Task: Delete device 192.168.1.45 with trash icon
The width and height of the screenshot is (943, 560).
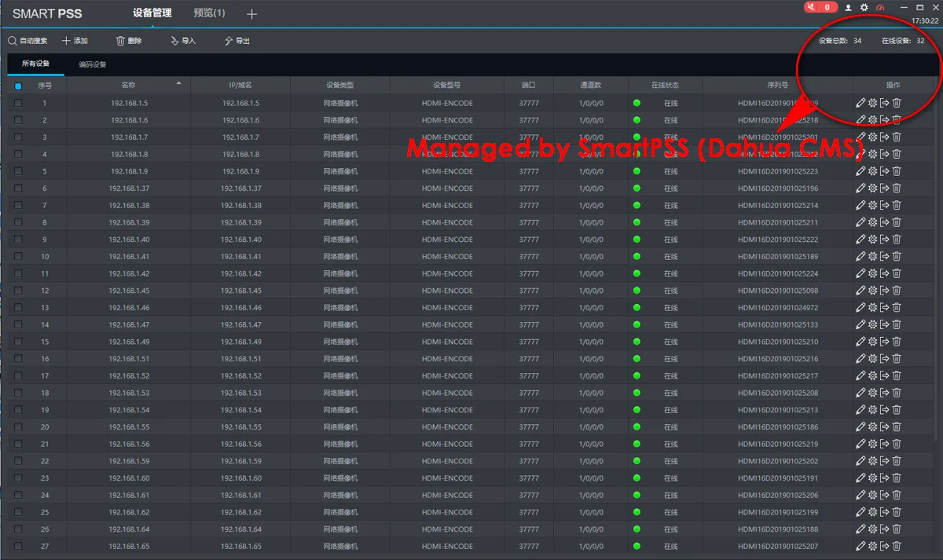Action: 897,291
